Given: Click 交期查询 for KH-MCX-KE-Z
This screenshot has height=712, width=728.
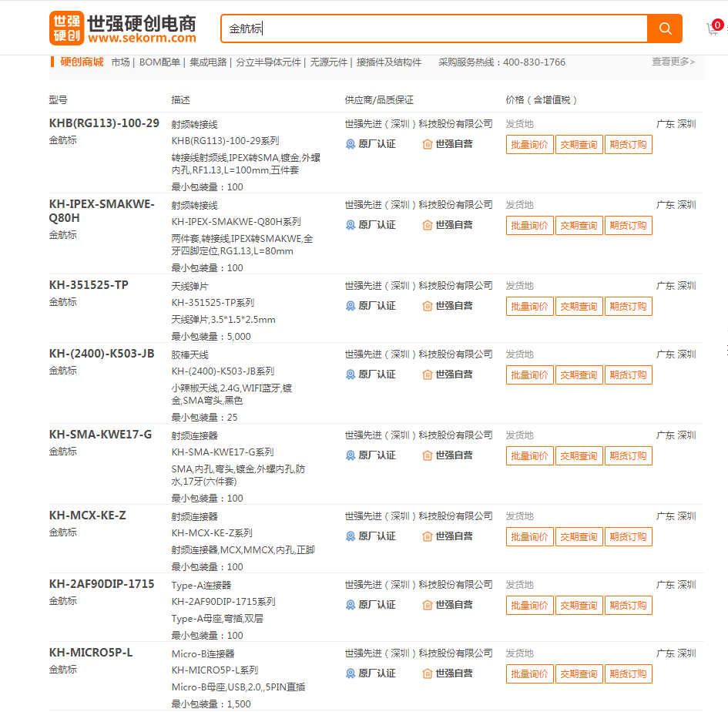Looking at the screenshot, I should click(x=579, y=536).
